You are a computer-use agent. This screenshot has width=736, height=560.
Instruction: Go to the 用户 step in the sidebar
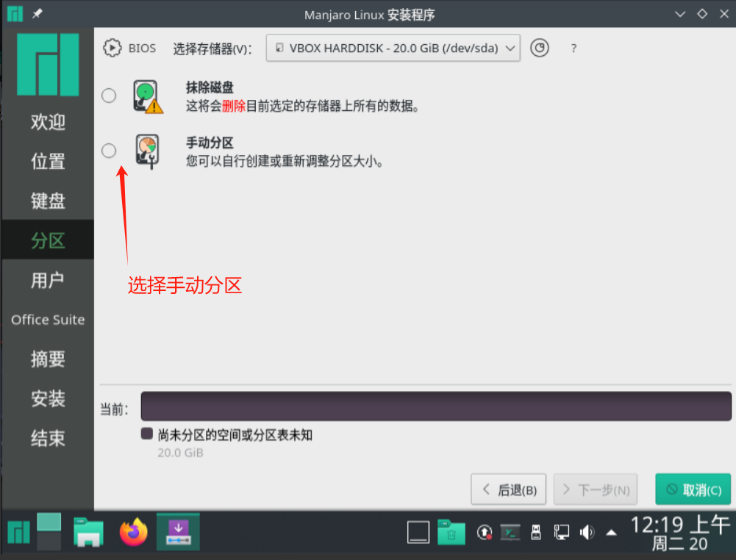(48, 280)
